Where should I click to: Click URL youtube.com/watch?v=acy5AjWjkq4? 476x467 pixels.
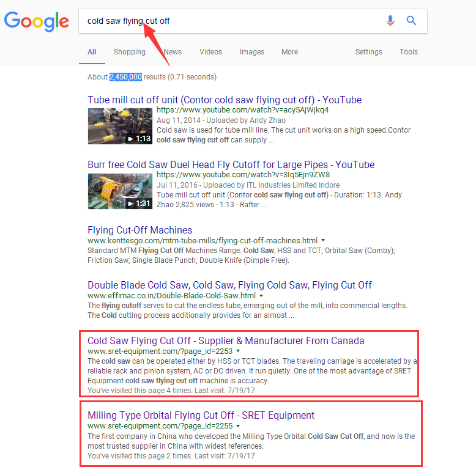click(242, 110)
